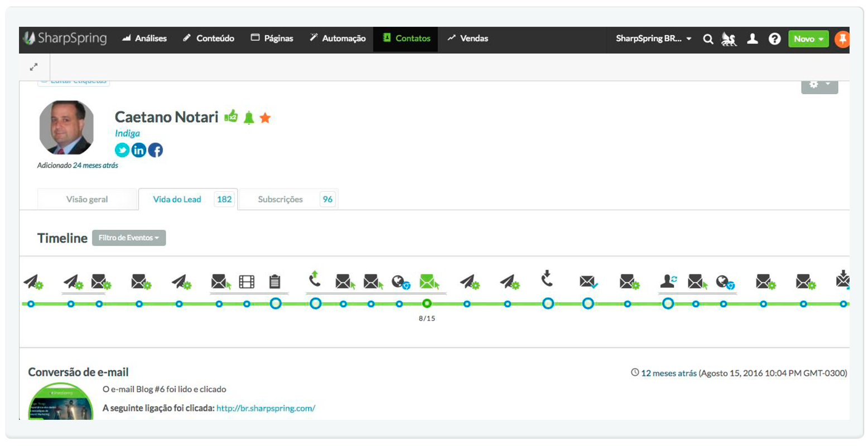Open the Automação menu

tap(338, 38)
